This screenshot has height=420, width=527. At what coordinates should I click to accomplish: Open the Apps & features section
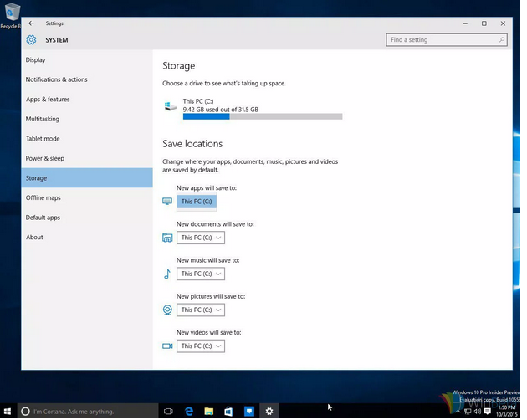(48, 100)
